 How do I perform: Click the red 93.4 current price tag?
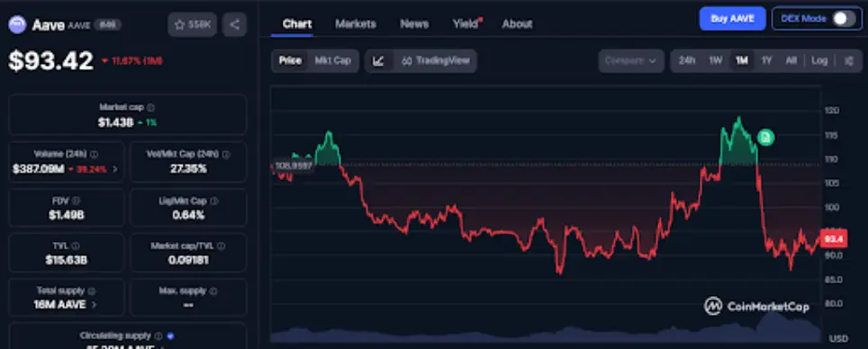point(833,239)
